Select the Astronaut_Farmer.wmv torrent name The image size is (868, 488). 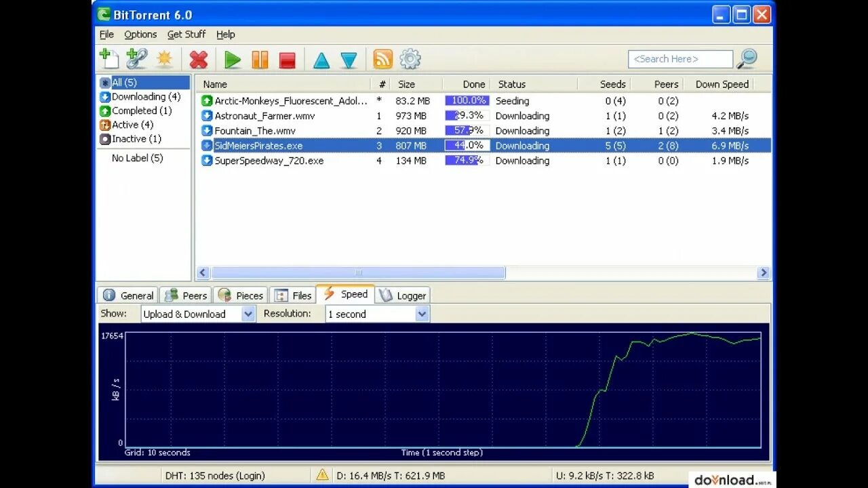tap(264, 116)
